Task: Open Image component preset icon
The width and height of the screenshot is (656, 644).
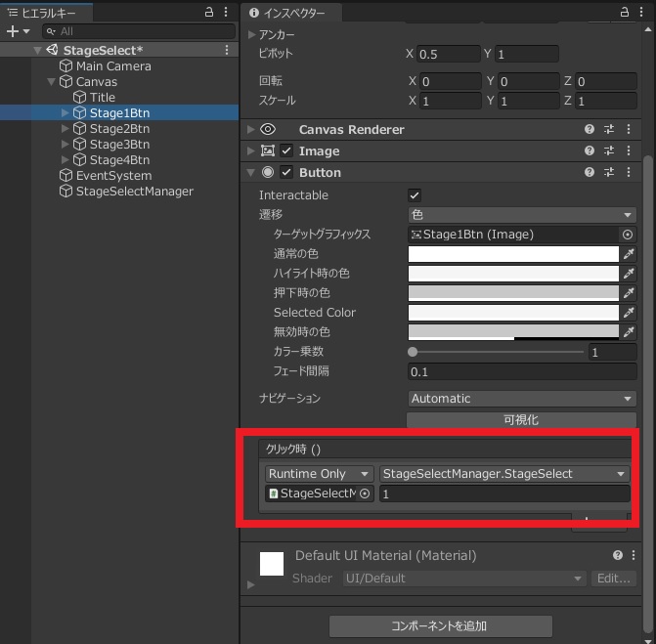Action: click(x=609, y=150)
